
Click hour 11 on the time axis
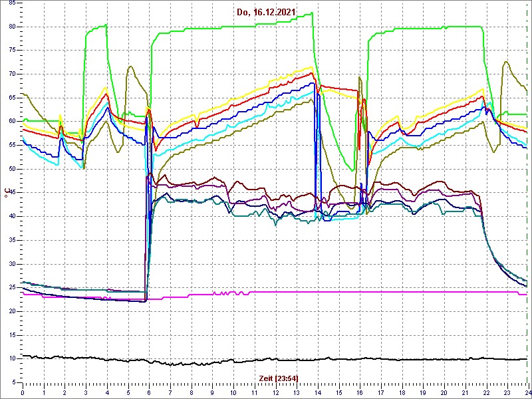(x=254, y=393)
